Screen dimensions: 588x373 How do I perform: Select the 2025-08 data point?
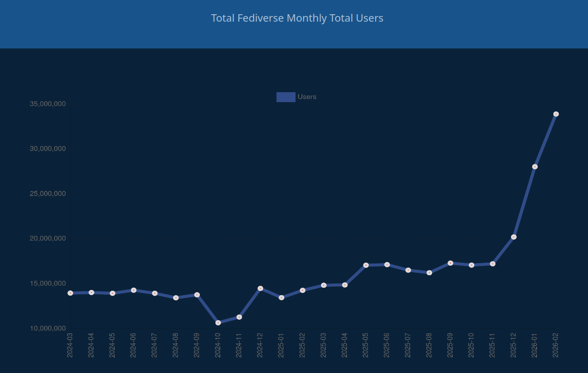tap(429, 273)
